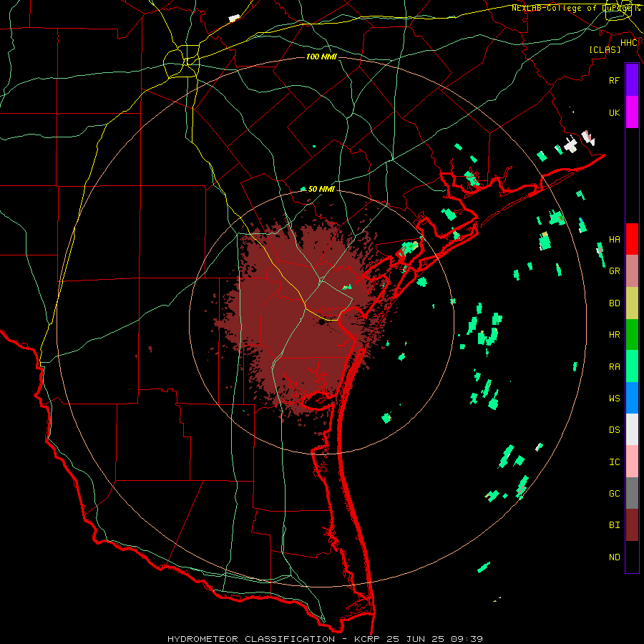Select the gray GC legend color swatch
Screen dimensions: 644x644
[x=632, y=493]
